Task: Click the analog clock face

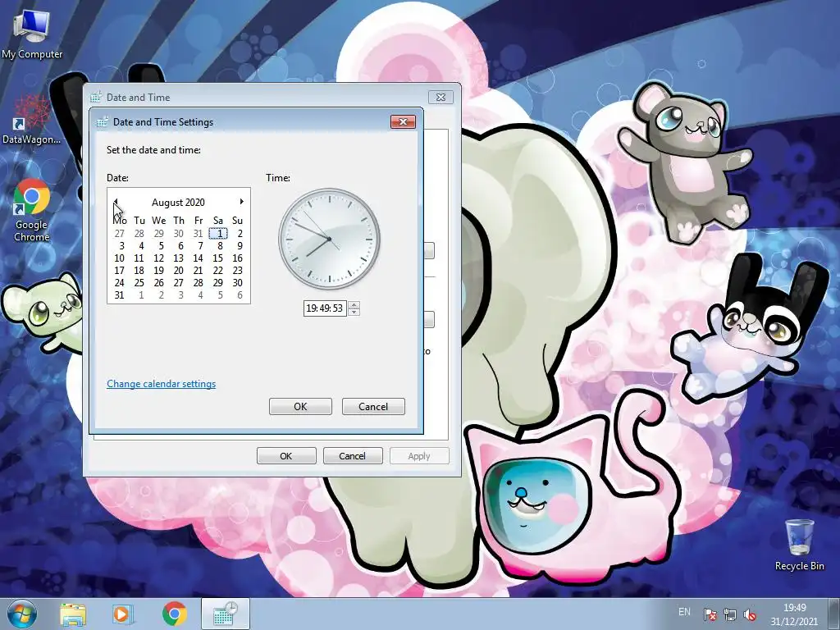Action: tap(329, 239)
